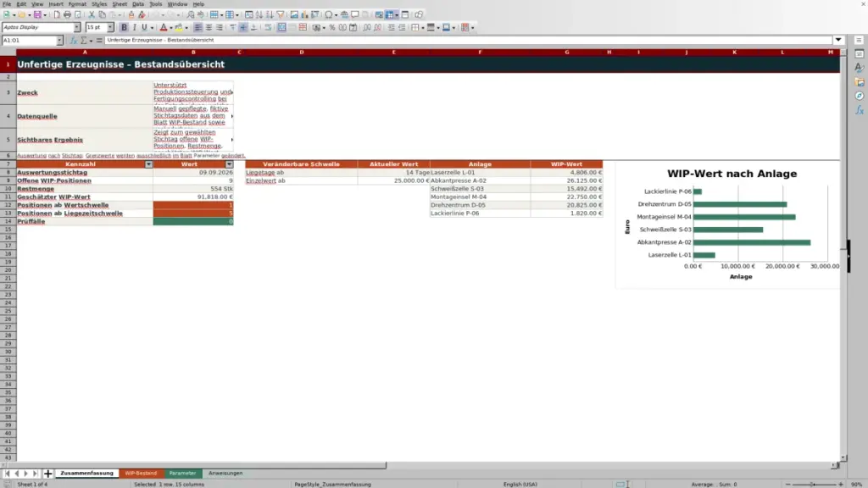This screenshot has width=868, height=488.
Task: Click the Cut scissors icon
Action: point(92,15)
